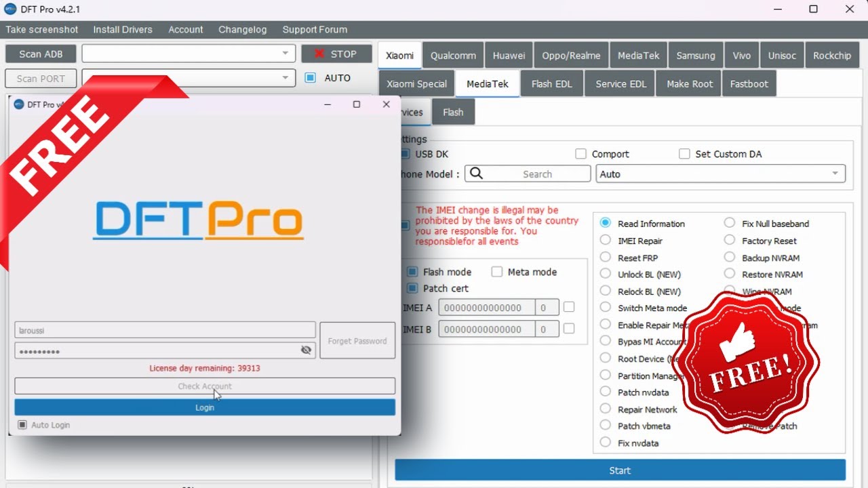Image resolution: width=868 pixels, height=488 pixels.
Task: Open the Fastboot sub-tab
Action: (x=749, y=84)
